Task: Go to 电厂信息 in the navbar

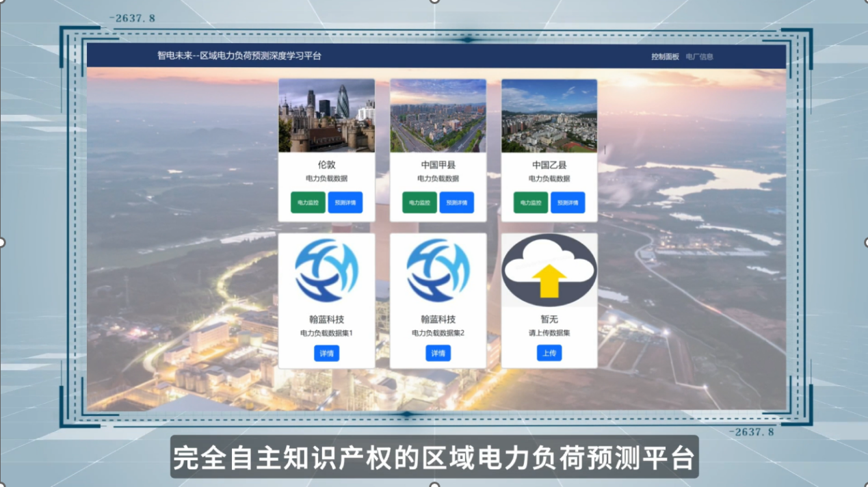Action: click(x=699, y=57)
